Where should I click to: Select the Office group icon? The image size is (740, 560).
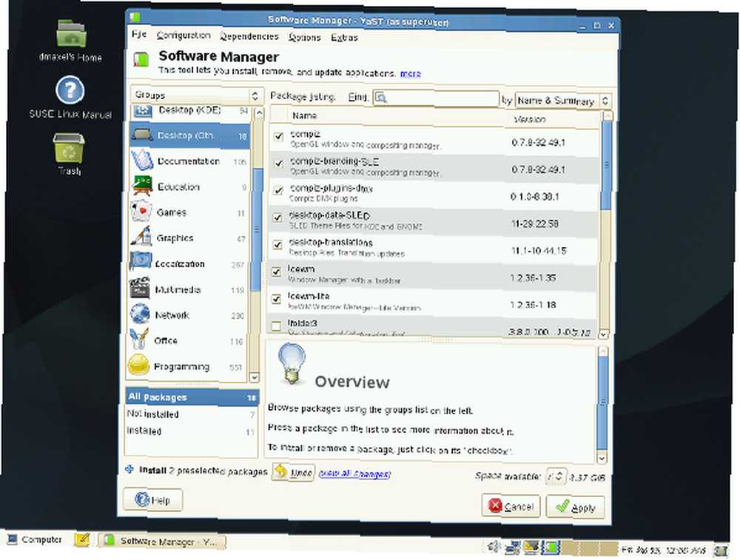[139, 339]
